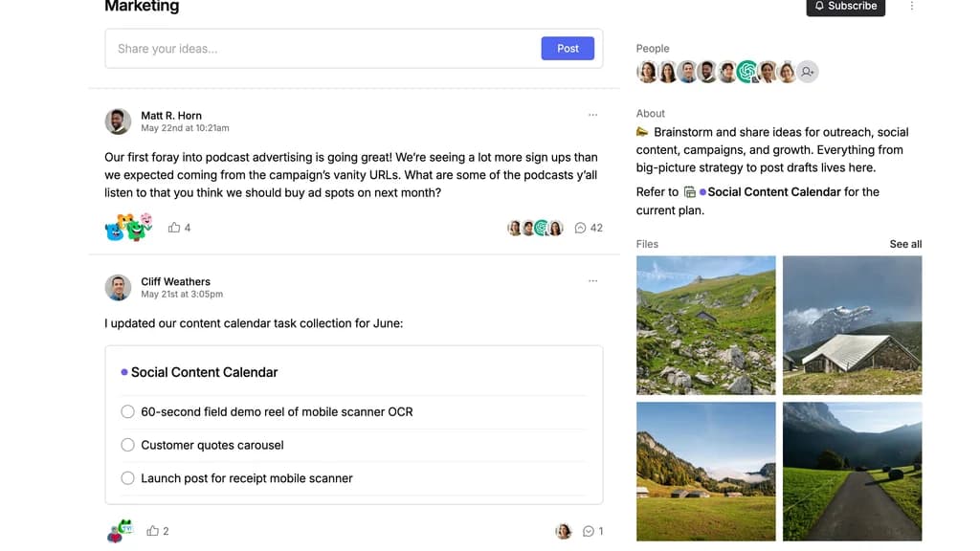Open the 42 comments on Matt's post
980x551 pixels.
coord(589,228)
